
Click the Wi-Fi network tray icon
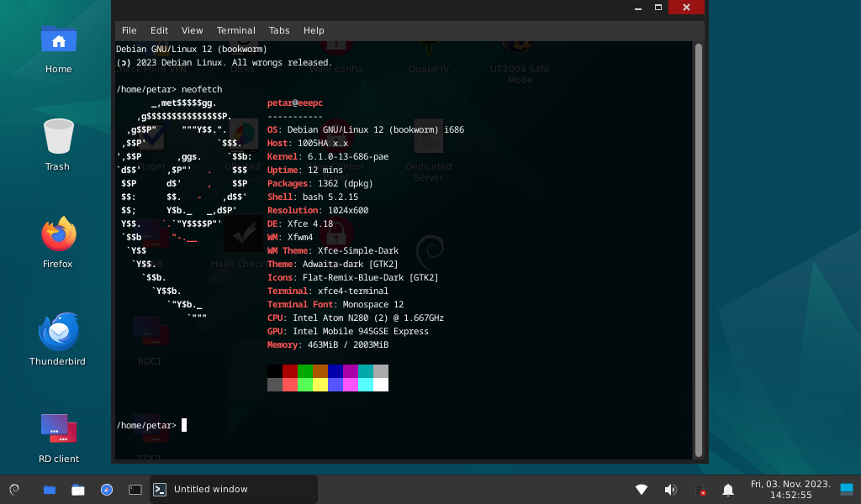642,489
